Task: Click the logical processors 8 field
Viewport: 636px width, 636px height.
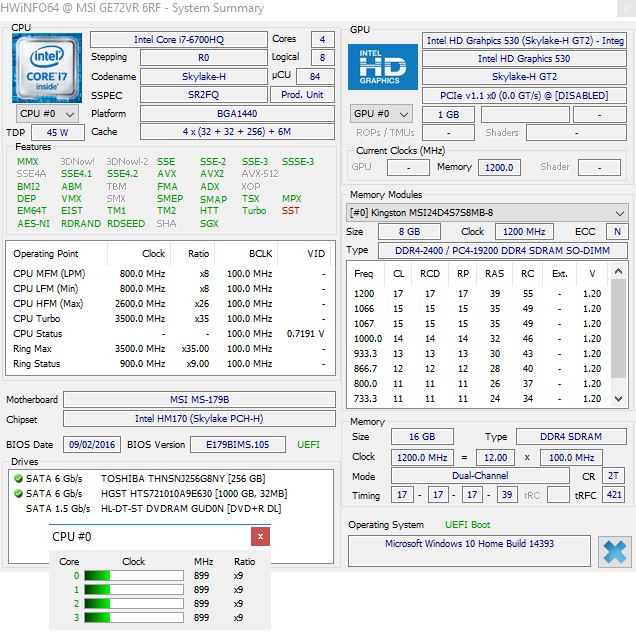Action: (x=322, y=58)
